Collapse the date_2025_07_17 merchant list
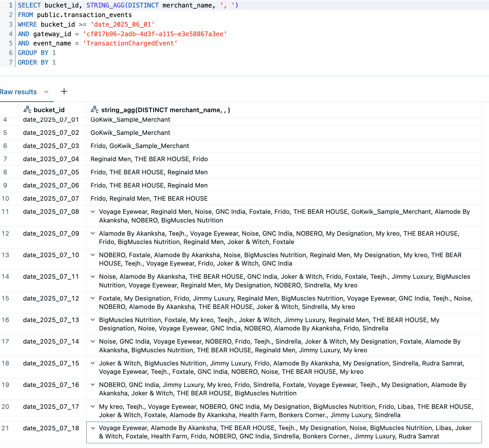489x448 pixels. coord(93,407)
